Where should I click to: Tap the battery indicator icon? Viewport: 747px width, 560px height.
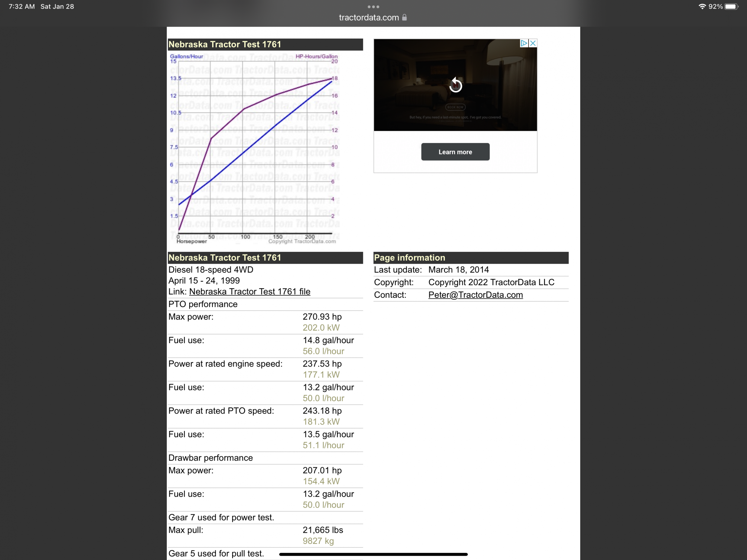click(x=731, y=6)
